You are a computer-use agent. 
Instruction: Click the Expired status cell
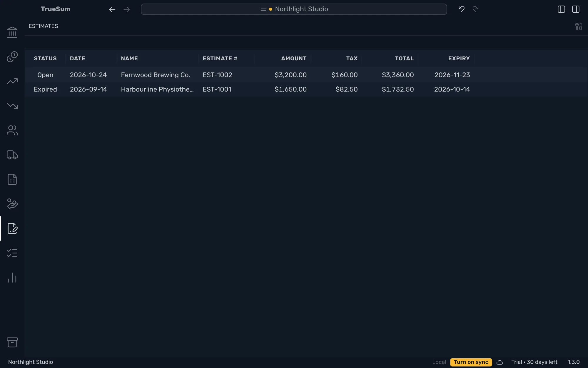[x=45, y=89]
